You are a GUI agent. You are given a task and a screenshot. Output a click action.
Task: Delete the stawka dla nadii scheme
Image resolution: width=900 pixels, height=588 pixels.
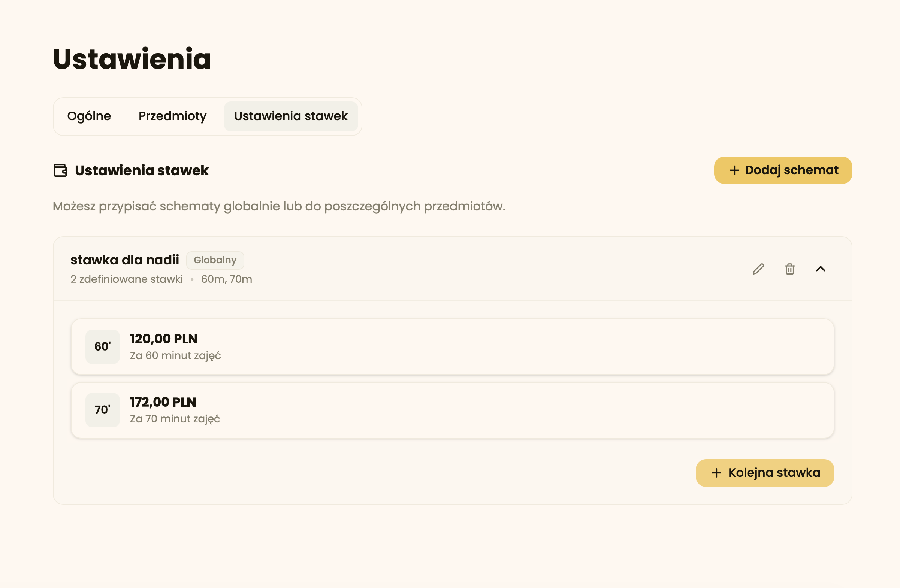pos(789,269)
